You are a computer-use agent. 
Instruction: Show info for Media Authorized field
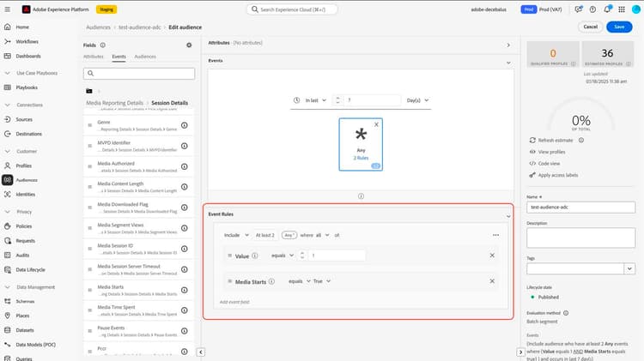tap(185, 166)
